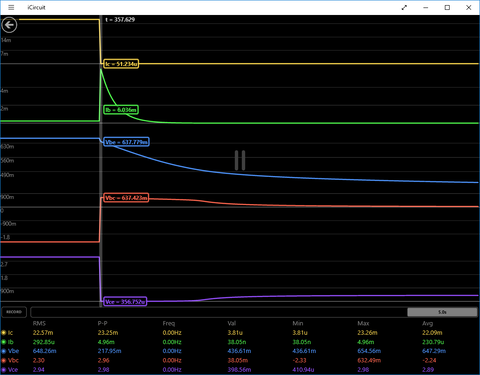Select the Vbc = 637.423m cursor label
The width and height of the screenshot is (480, 375).
(126, 198)
